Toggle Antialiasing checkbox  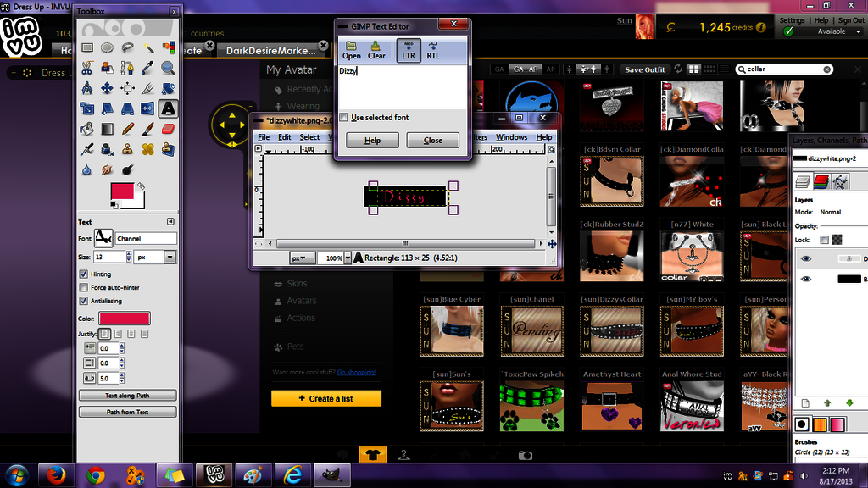84,301
